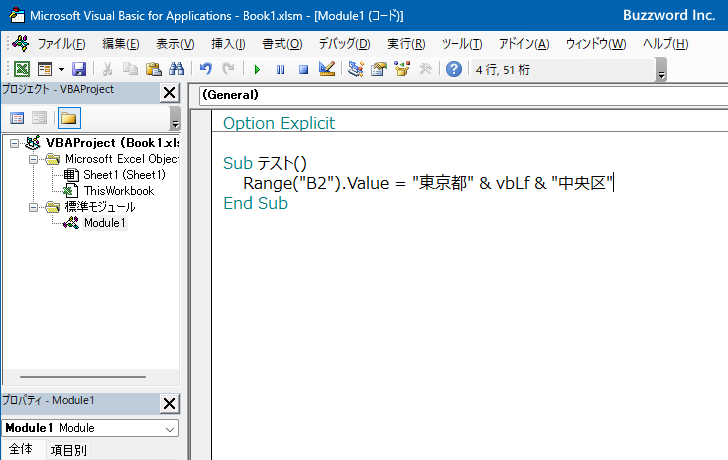Toggle Folders view in Project pane
Screen dimensions: 728x460
(69, 118)
